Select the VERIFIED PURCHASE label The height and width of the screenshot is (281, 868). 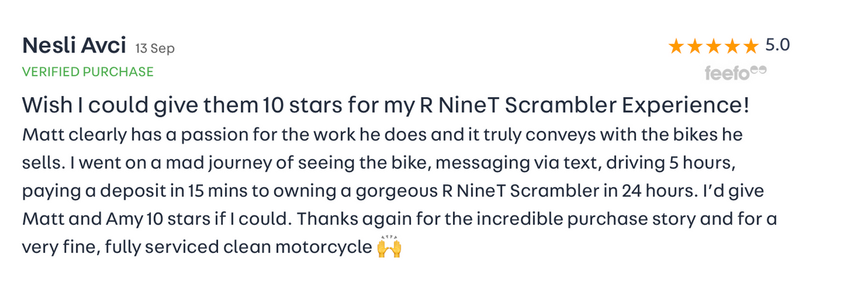(x=88, y=72)
